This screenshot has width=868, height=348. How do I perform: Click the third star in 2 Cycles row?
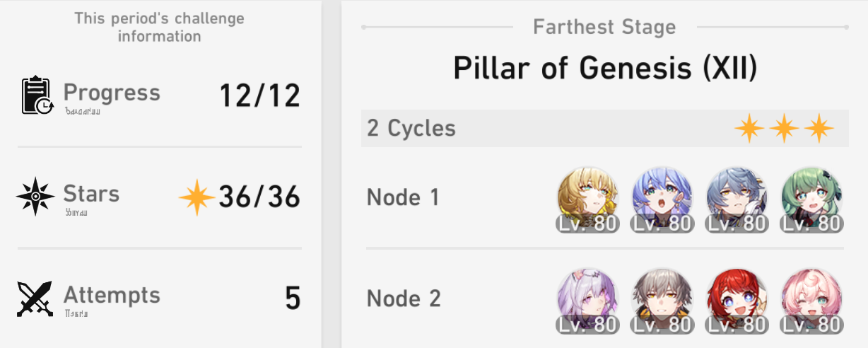819,129
